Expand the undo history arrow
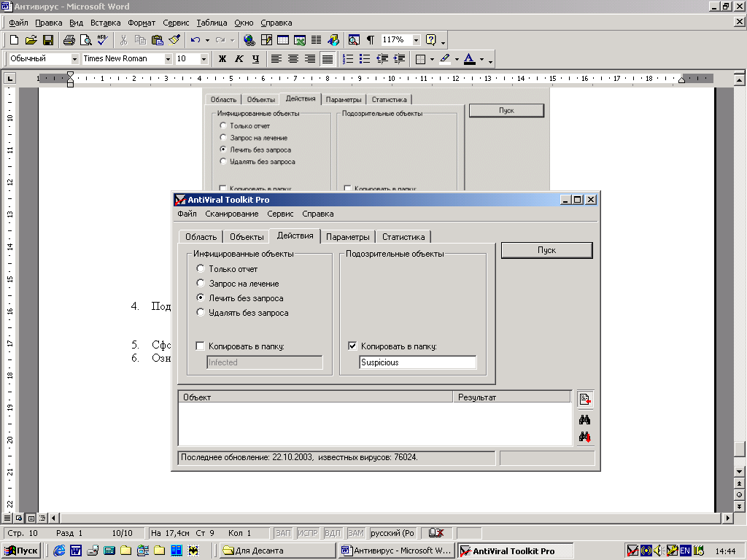747x560 pixels. [207, 40]
